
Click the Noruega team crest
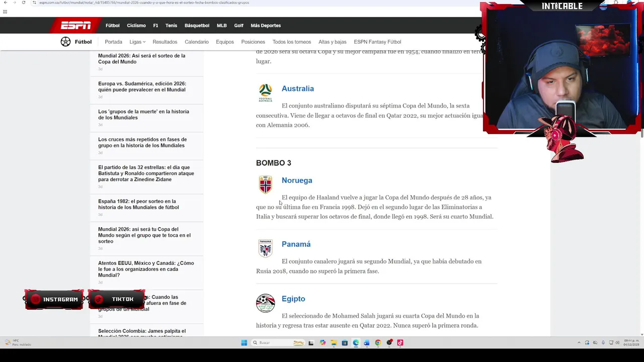pos(265,185)
